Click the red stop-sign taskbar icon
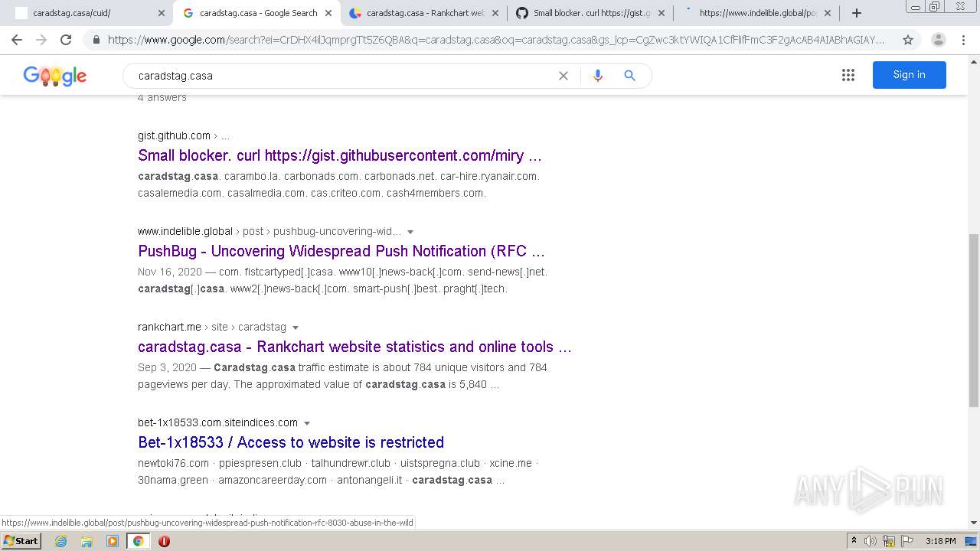Screen dimensions: 980x551 [x=164, y=541]
